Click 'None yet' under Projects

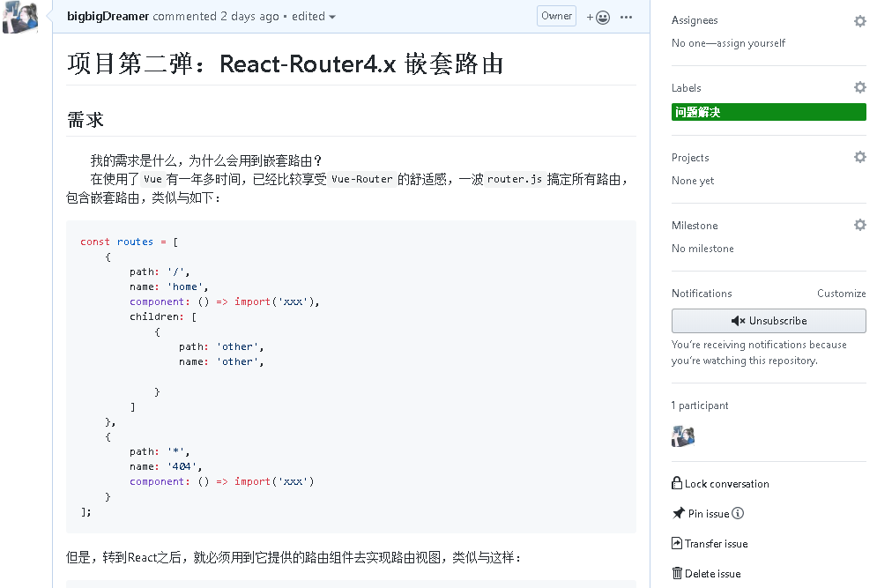[693, 181]
